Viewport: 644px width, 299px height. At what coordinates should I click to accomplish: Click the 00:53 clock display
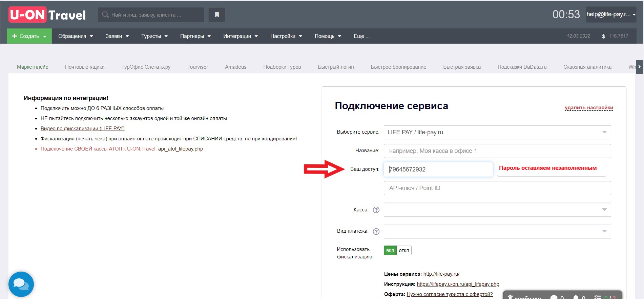[566, 15]
